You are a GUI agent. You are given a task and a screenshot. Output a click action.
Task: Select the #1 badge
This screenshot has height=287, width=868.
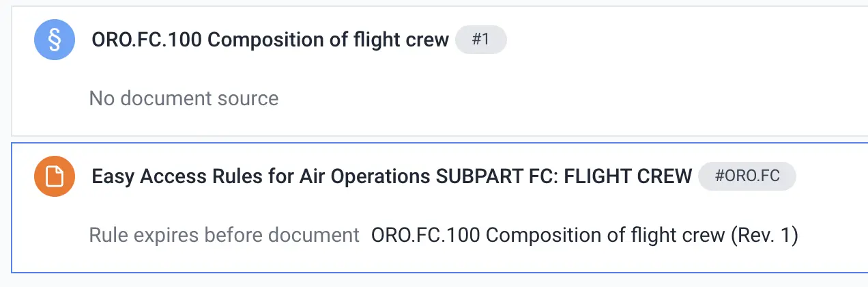tap(480, 40)
